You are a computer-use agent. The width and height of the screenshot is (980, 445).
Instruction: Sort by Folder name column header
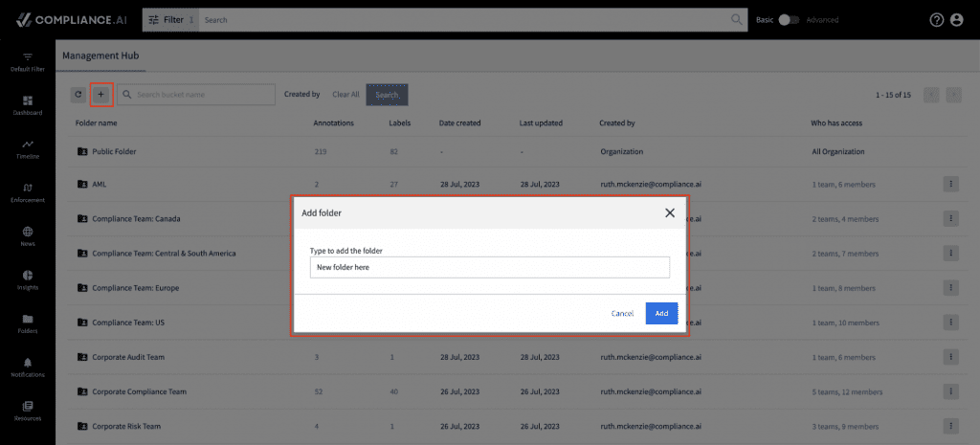point(97,123)
